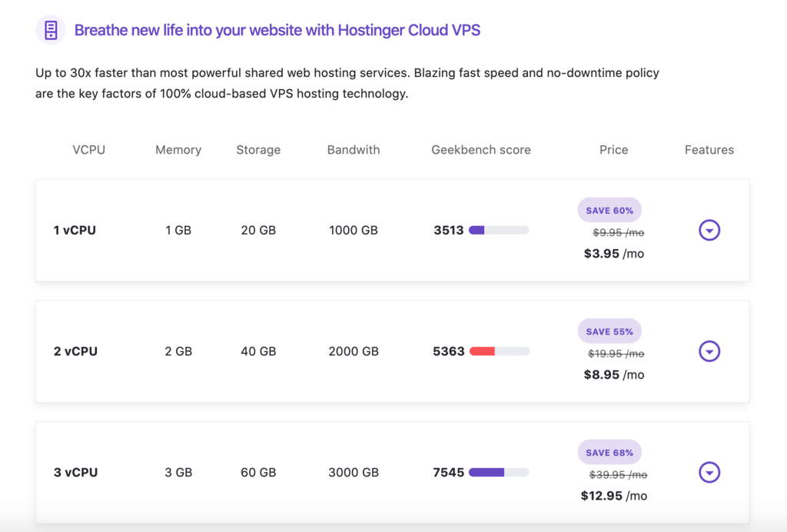Screen dimensions: 787x532
Task: Click the VCPU column header
Action: pos(88,150)
